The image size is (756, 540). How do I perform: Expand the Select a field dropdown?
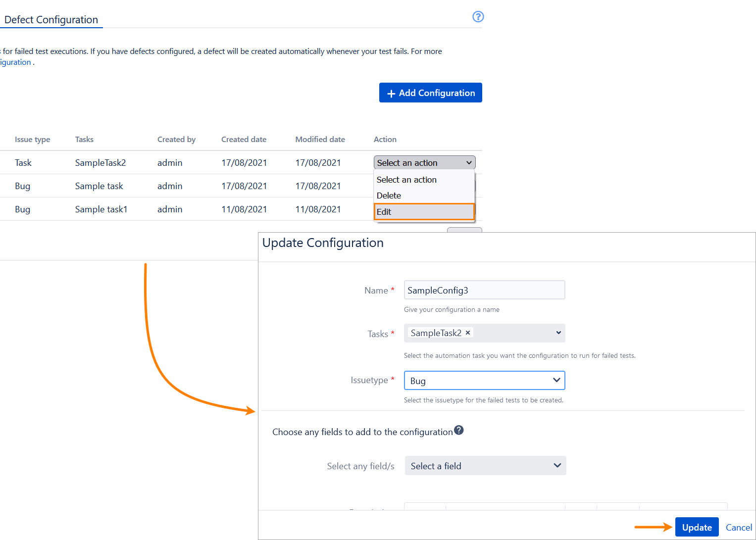pos(485,466)
